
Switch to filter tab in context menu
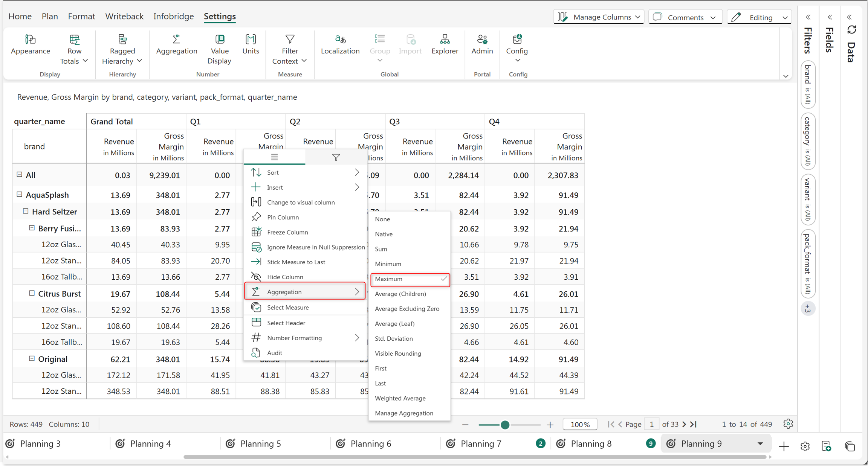tap(336, 157)
